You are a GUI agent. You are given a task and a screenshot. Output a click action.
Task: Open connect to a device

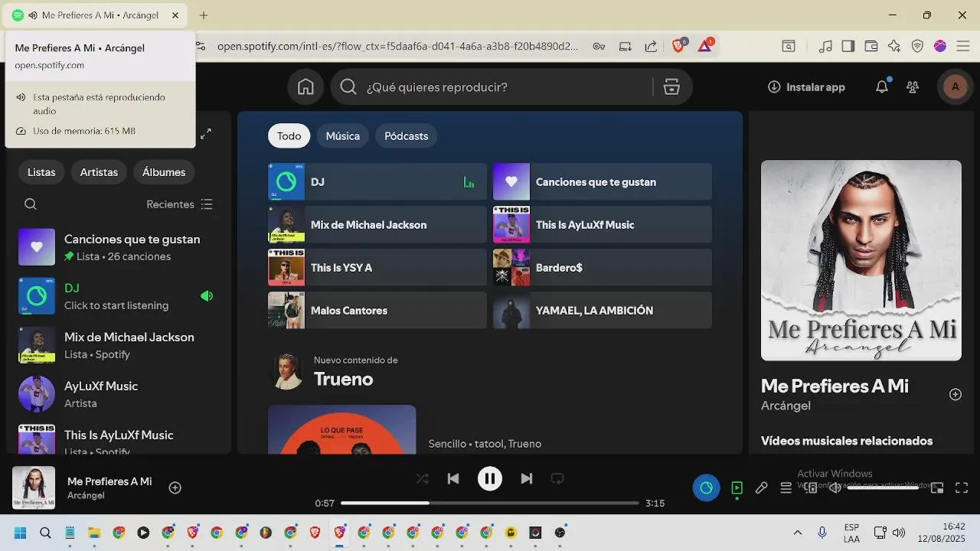811,487
